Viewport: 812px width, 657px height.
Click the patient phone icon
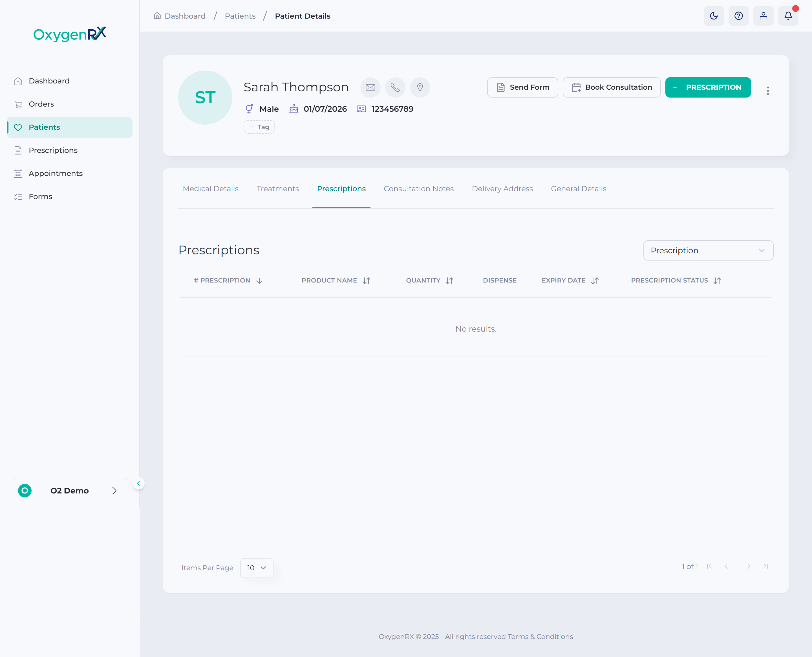tap(395, 87)
